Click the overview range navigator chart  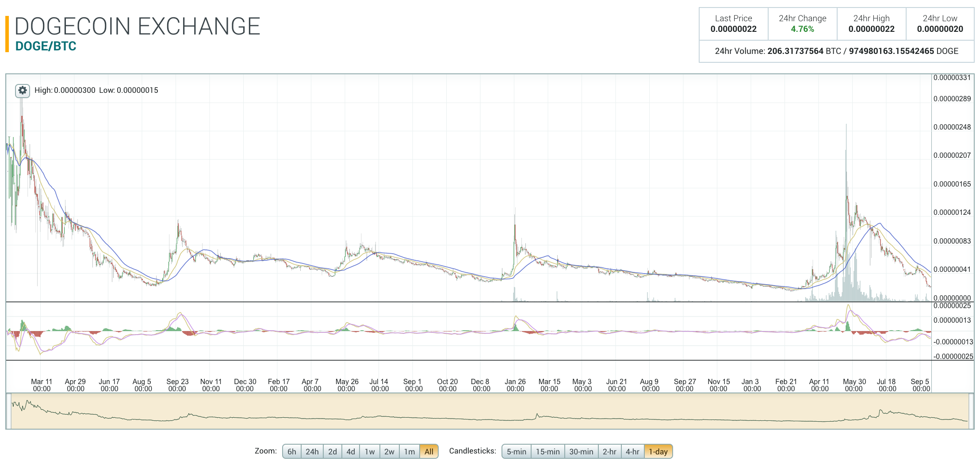click(x=490, y=411)
